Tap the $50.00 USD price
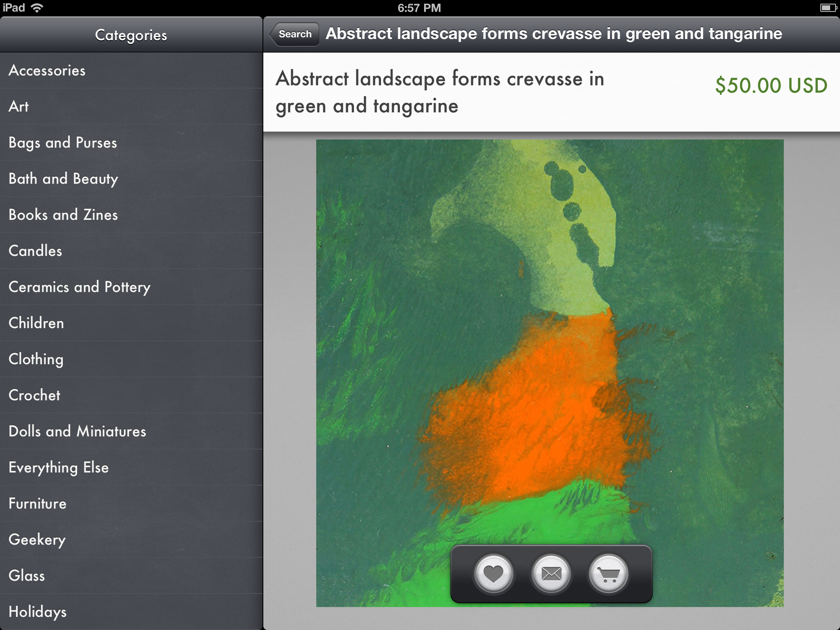Screen dimensions: 840x630 771,85
